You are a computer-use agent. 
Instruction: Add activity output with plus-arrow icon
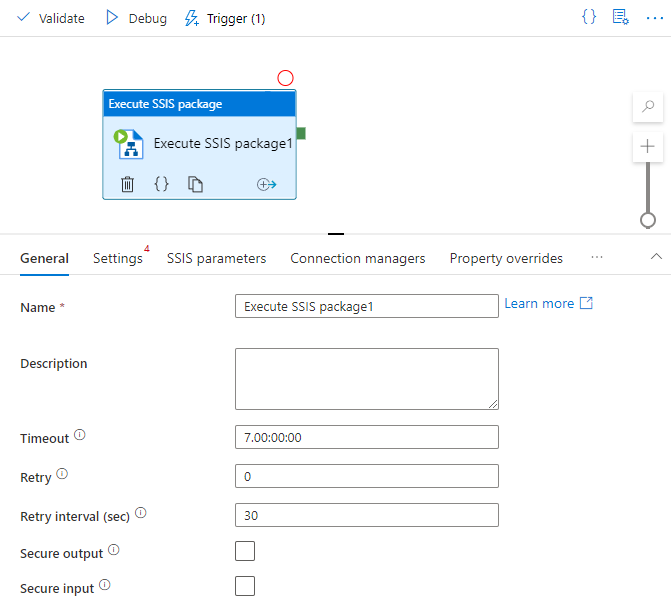(266, 184)
